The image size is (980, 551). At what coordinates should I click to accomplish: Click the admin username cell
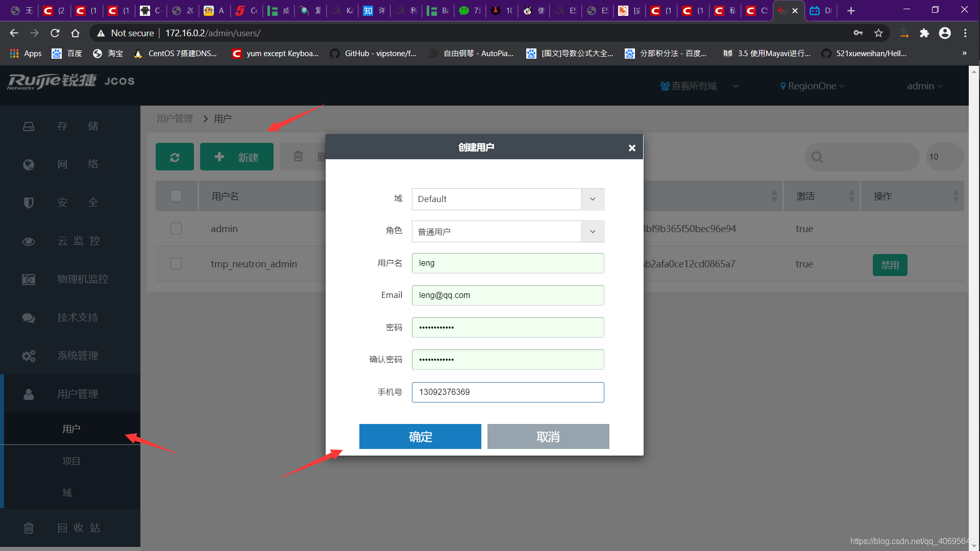224,229
